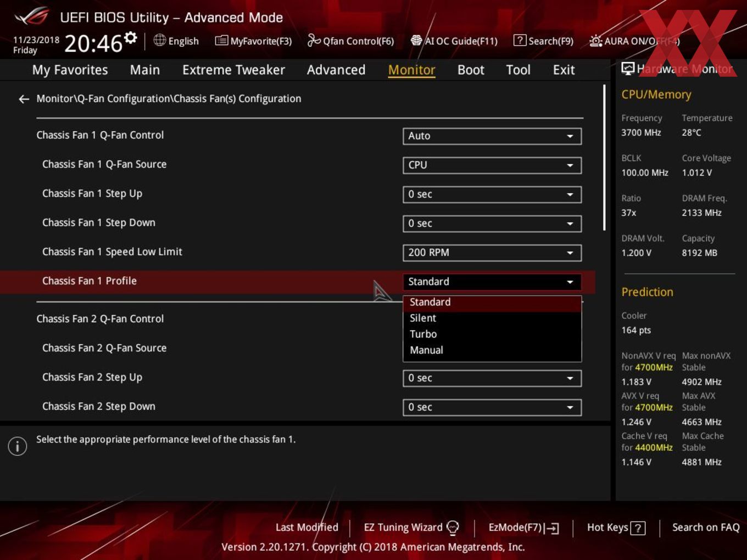Choose Silent in the profile list
The height and width of the screenshot is (560, 747).
[492, 318]
